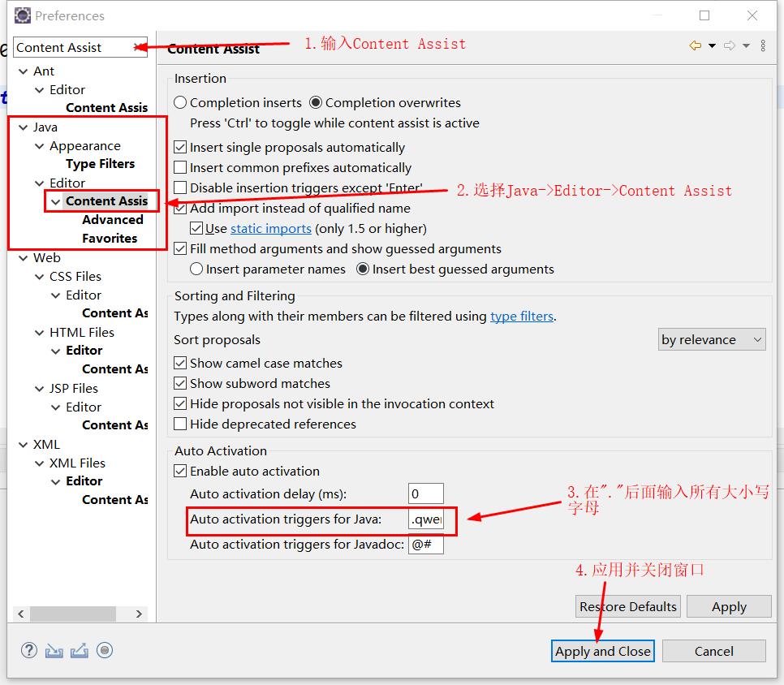Click the import preferences icon
The width and height of the screenshot is (784, 685).
tap(54, 650)
